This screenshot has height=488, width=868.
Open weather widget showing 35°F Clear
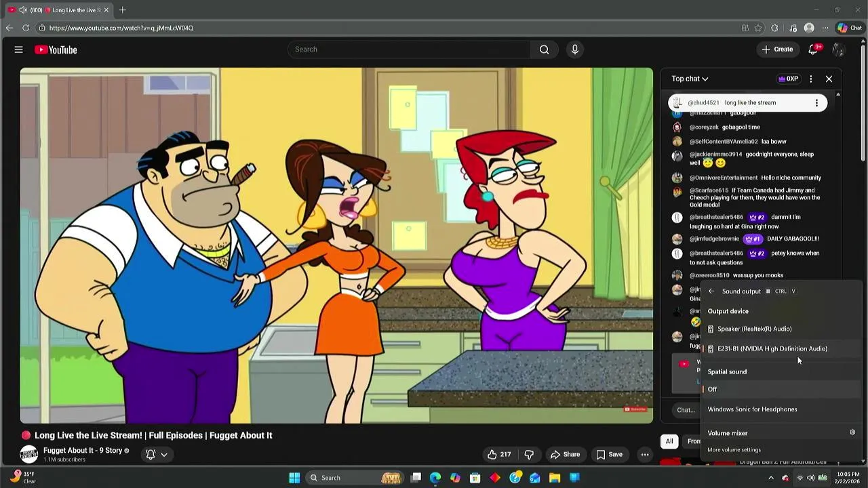point(22,478)
